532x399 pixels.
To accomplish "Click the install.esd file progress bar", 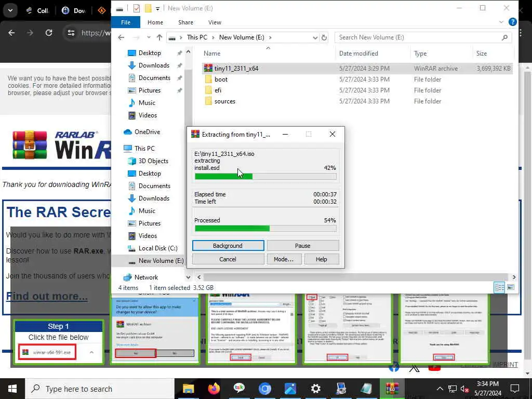I will (x=265, y=177).
